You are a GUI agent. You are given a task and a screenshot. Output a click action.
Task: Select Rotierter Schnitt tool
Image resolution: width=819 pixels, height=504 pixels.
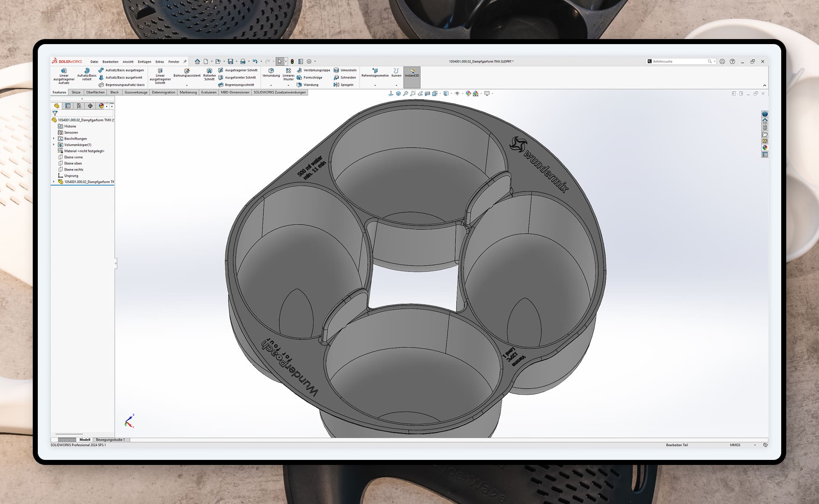[209, 74]
